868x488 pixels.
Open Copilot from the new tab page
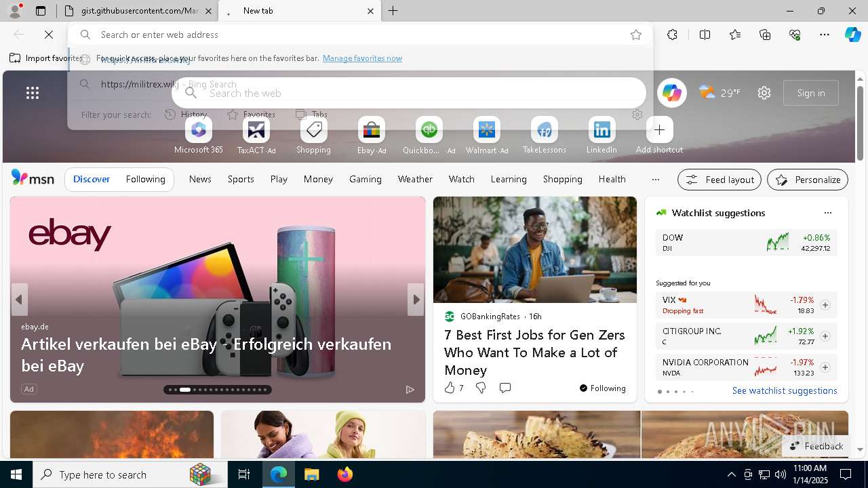coord(671,93)
